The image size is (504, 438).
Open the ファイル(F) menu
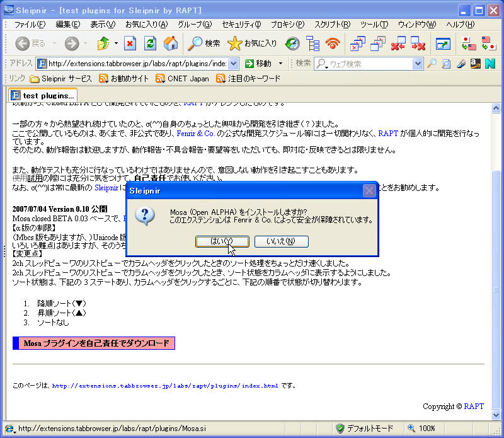point(30,25)
